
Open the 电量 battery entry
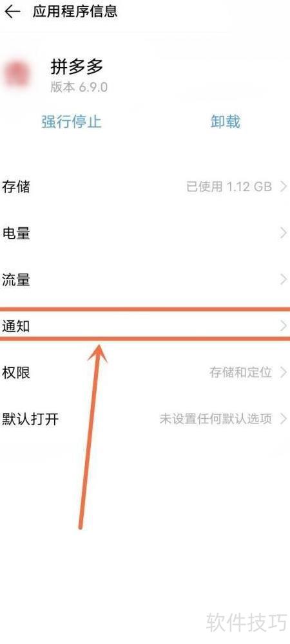point(145,234)
